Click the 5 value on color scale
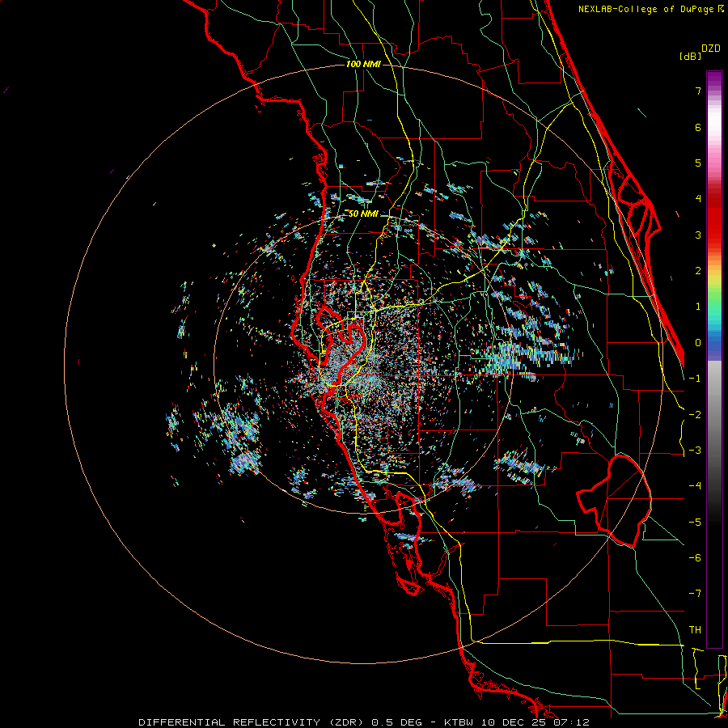728x728 pixels. [x=698, y=163]
